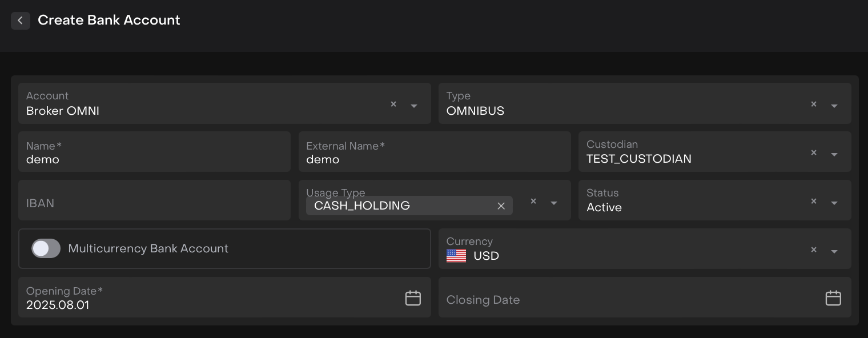This screenshot has height=338, width=868.
Task: Clear all Usage Type selections
Action: 533,201
